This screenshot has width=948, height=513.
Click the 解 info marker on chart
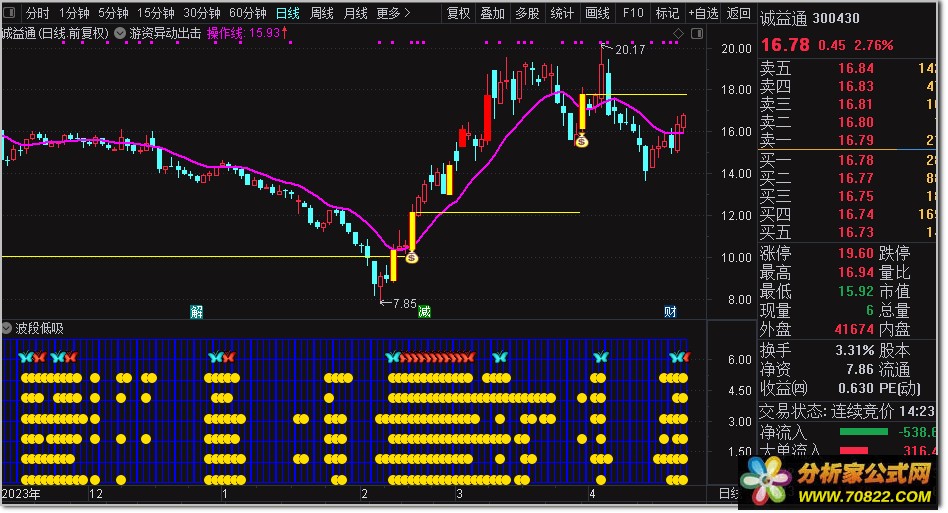coord(196,312)
